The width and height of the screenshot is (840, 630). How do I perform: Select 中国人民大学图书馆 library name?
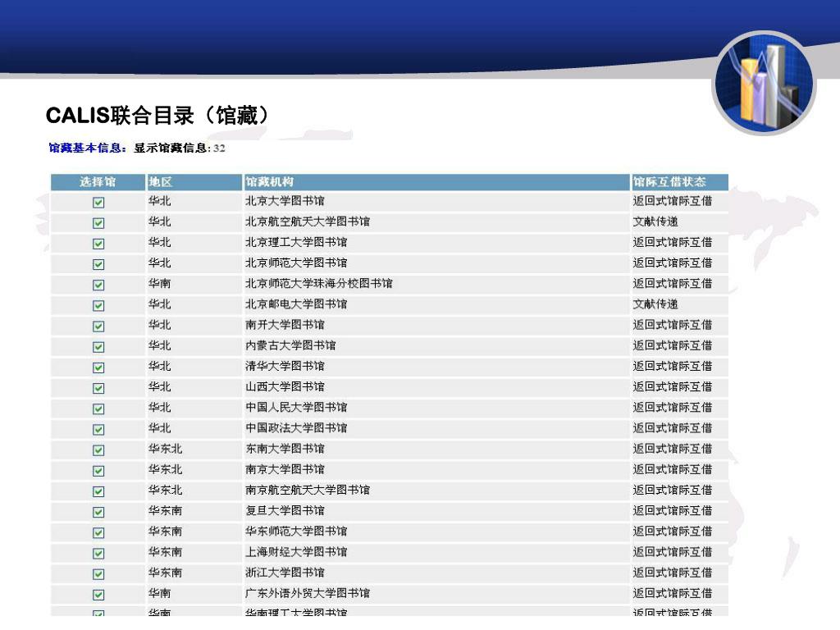pyautogui.click(x=296, y=408)
